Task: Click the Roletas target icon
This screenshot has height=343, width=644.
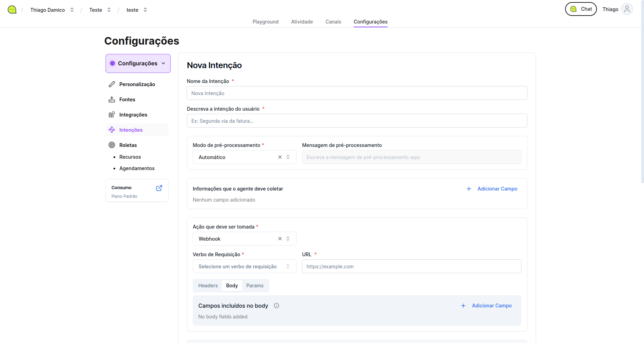Action: coord(112,145)
